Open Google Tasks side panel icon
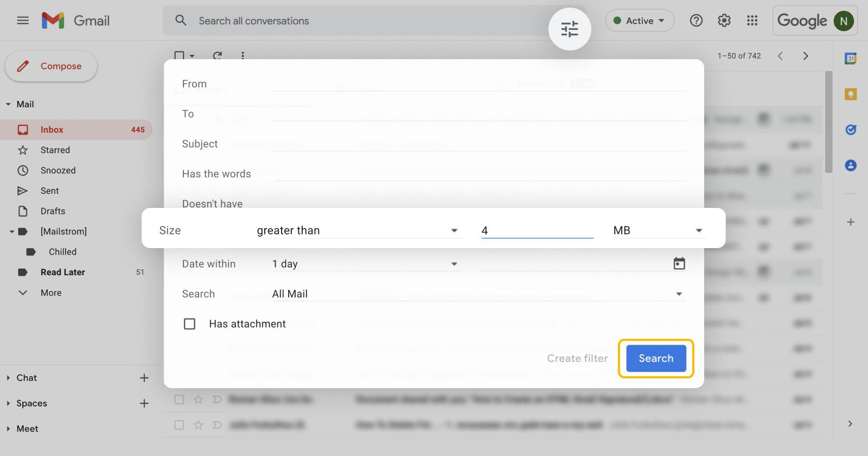Screen dimensions: 868x456 point(851,130)
